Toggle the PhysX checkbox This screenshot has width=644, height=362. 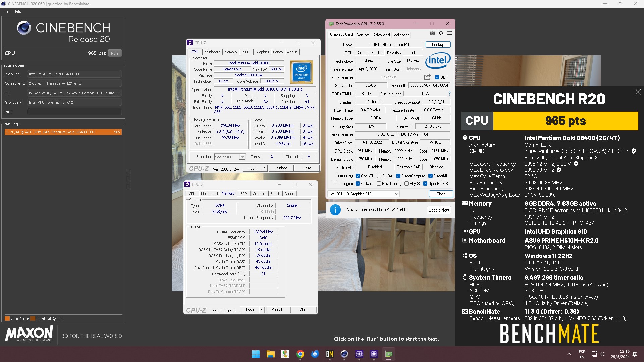point(406,184)
